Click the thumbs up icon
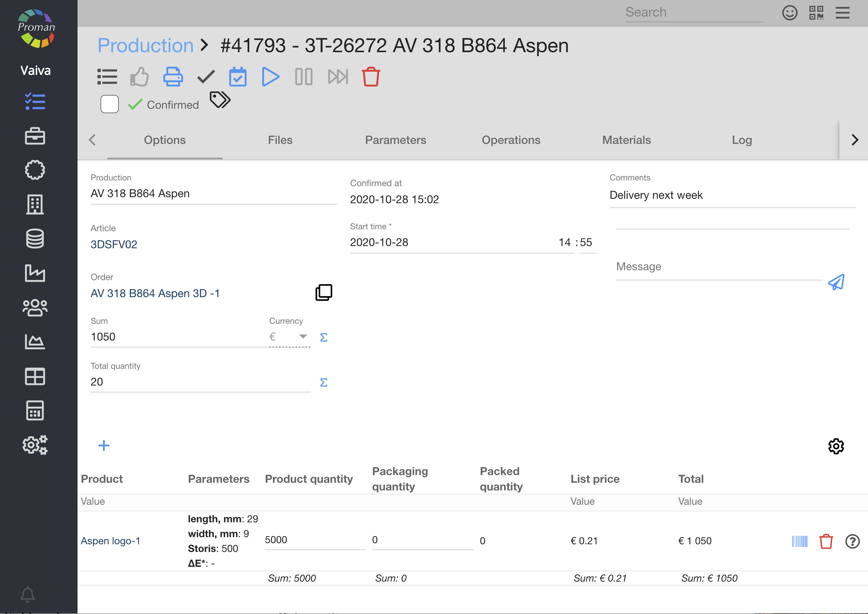The image size is (868, 614). [x=139, y=77]
